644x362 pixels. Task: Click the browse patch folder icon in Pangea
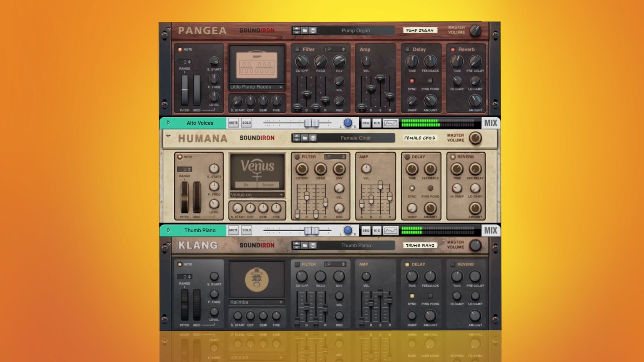(305, 30)
